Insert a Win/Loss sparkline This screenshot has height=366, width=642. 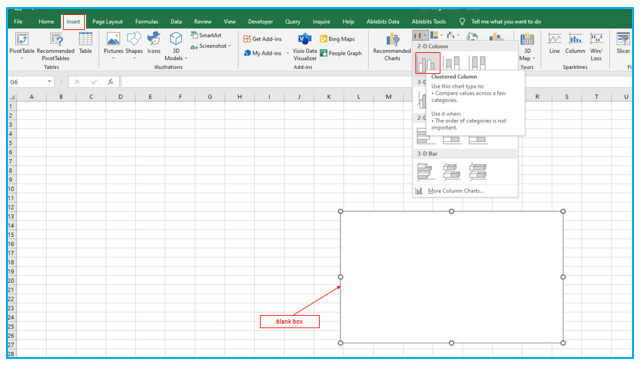pos(596,47)
